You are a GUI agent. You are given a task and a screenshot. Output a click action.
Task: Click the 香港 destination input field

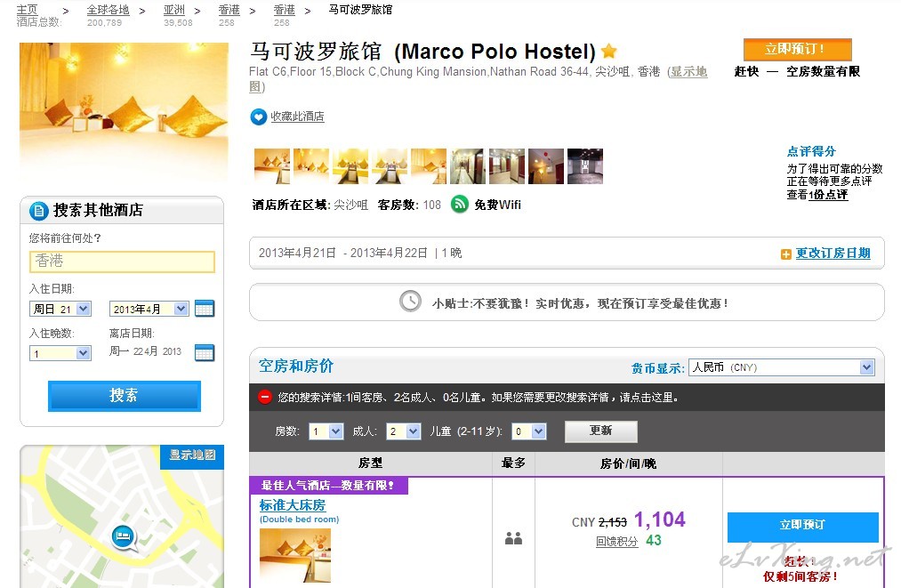[x=122, y=262]
